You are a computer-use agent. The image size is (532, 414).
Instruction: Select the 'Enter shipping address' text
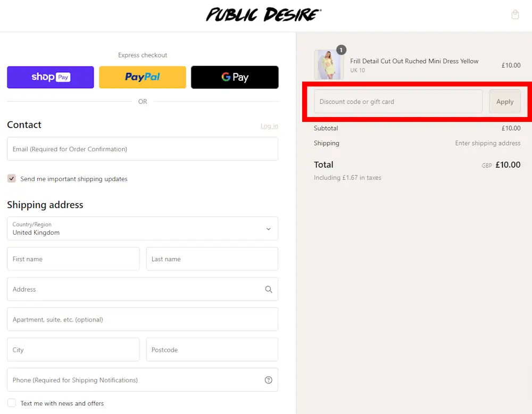(487, 143)
